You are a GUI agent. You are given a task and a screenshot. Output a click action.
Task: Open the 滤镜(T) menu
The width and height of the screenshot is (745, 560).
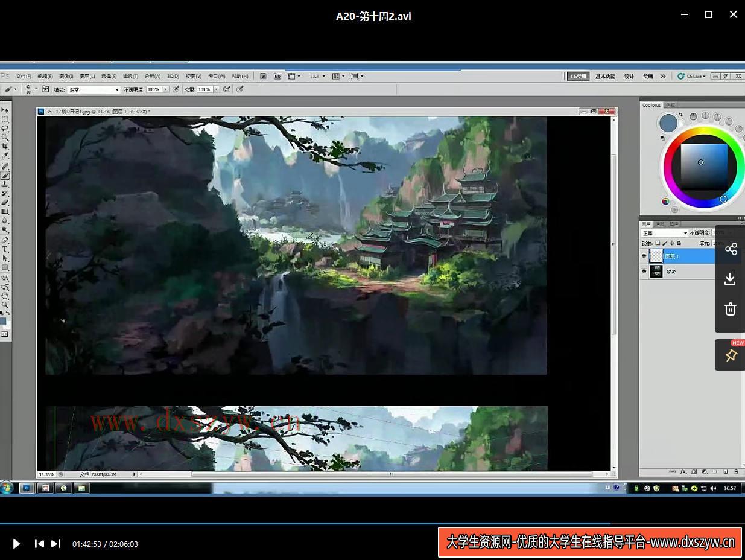[x=131, y=76]
